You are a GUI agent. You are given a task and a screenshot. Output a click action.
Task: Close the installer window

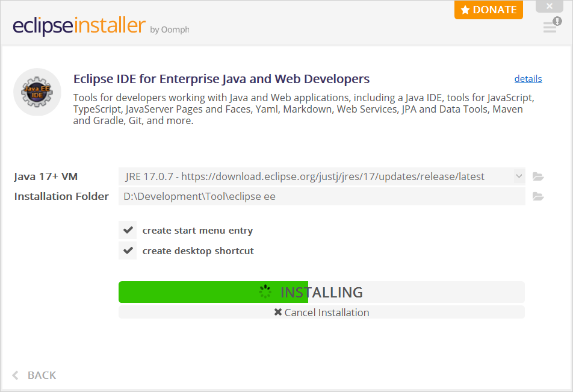click(x=550, y=6)
